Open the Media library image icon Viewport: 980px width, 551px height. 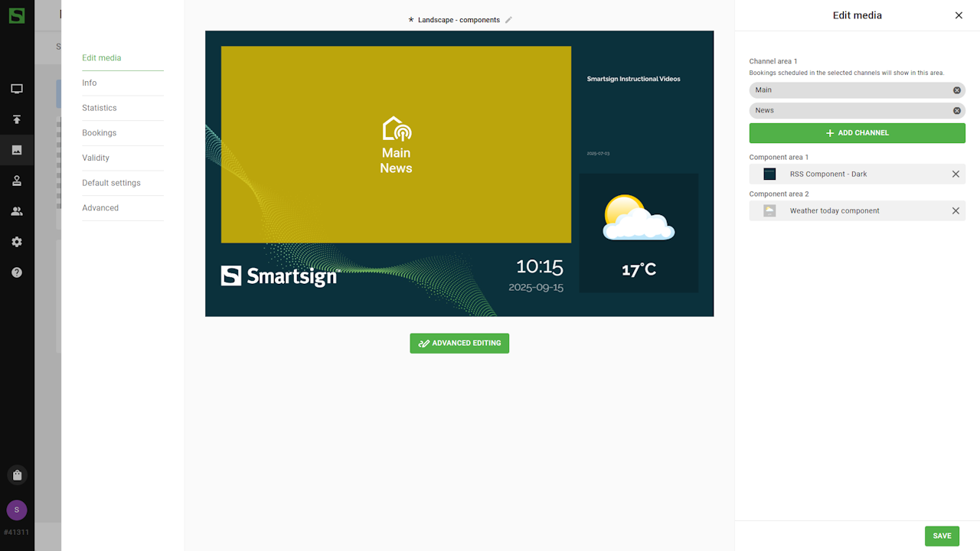pos(17,150)
